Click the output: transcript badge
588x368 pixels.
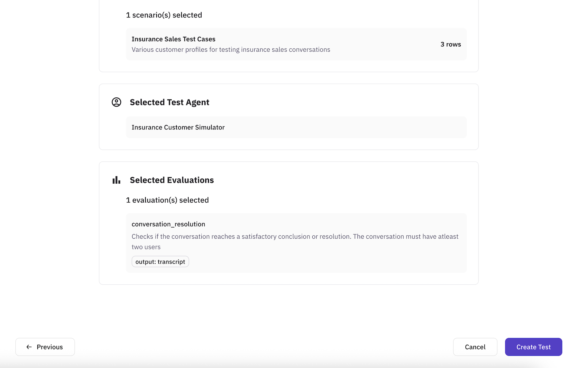click(160, 262)
